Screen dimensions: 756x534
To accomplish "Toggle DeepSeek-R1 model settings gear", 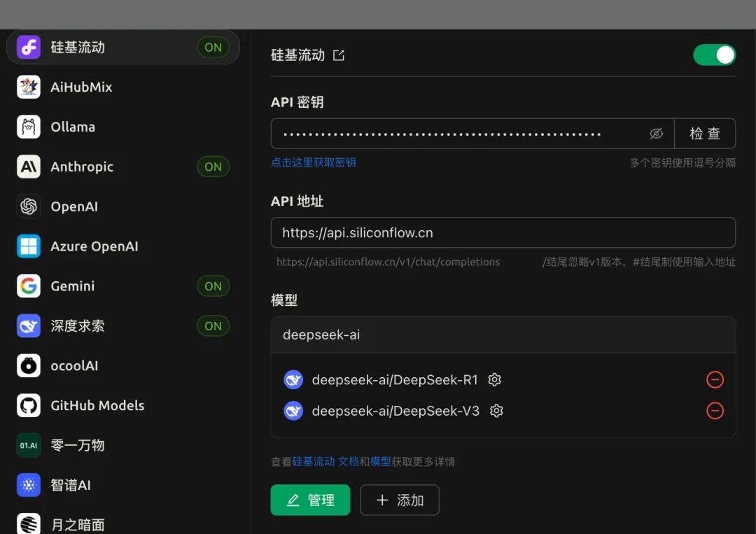I will (494, 379).
